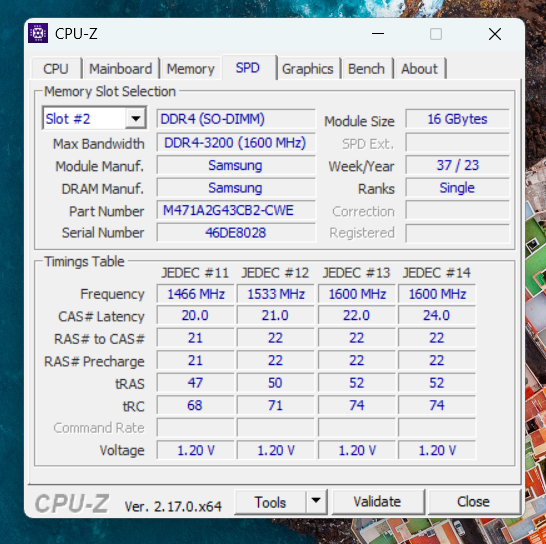Click the 16 GBytes module size value
The width and height of the screenshot is (546, 544).
pyautogui.click(x=457, y=119)
